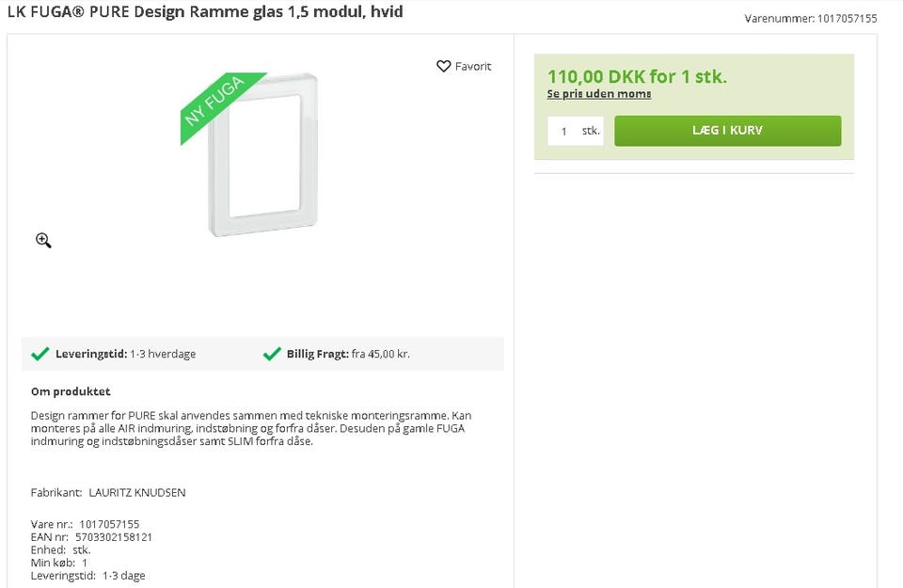Click the 'Om produktet' heading
Image resolution: width=903 pixels, height=588 pixels.
click(71, 391)
